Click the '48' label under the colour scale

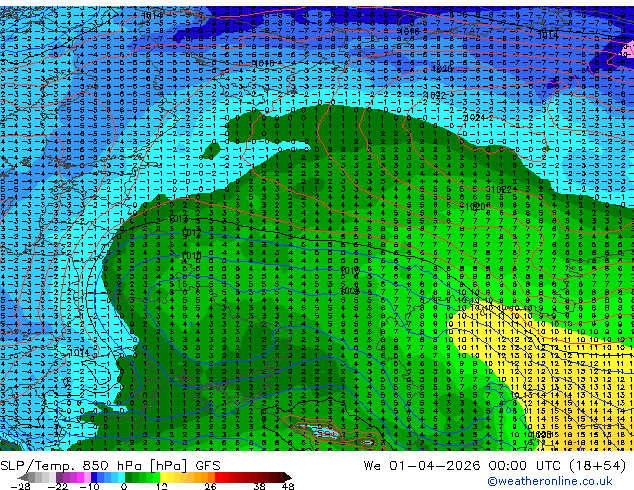tap(288, 486)
